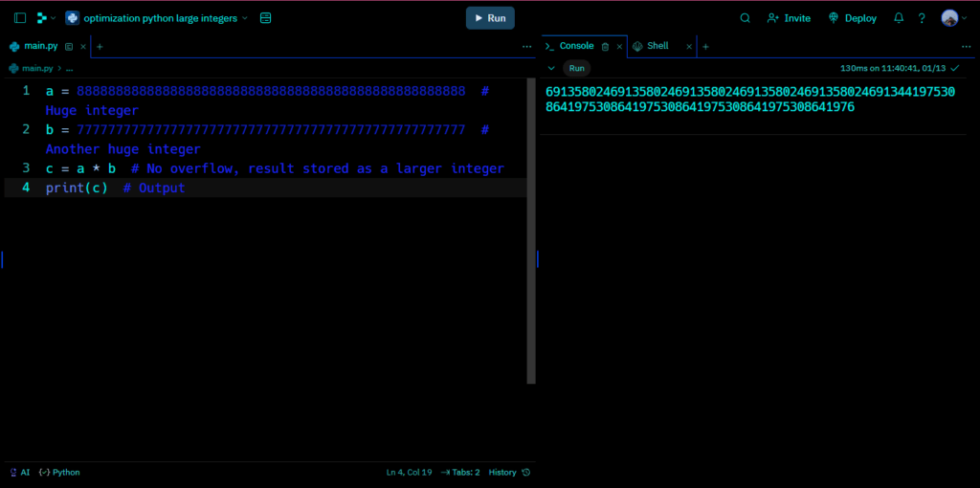Close the Shell tab
Screen dimensions: 980x488
click(x=689, y=46)
